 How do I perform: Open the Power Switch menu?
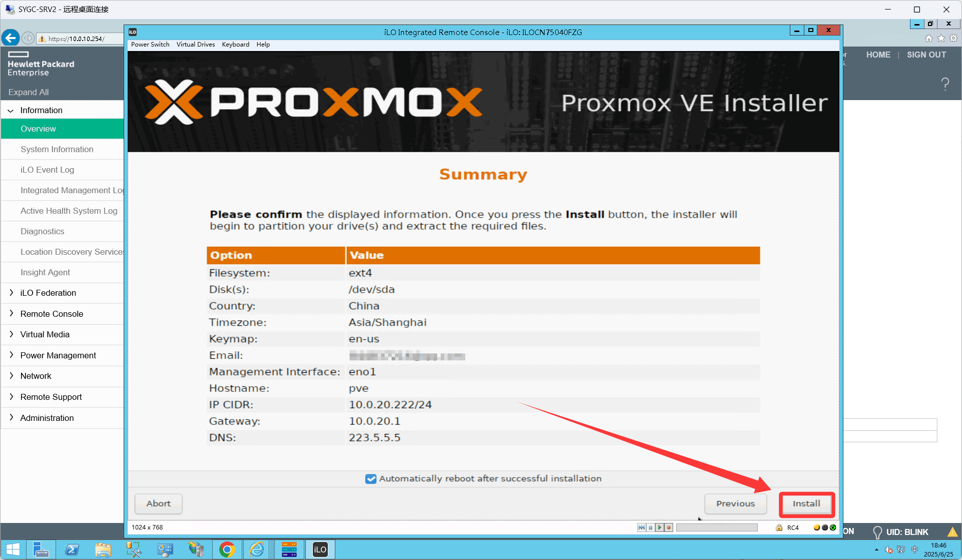click(150, 45)
